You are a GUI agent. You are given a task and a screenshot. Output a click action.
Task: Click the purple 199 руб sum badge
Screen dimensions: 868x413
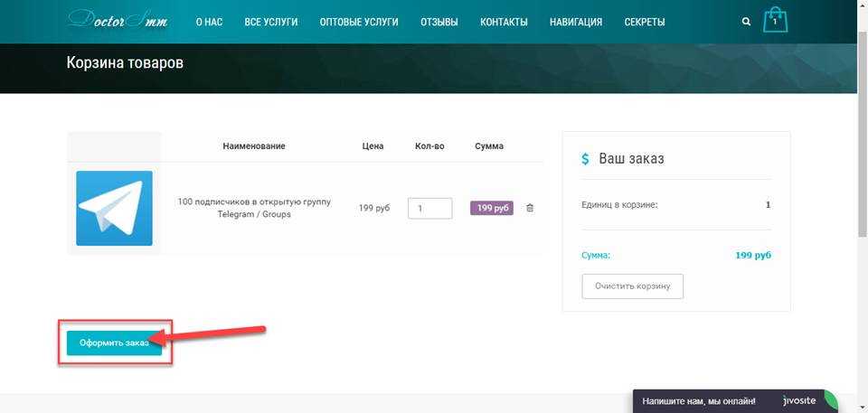pos(491,208)
